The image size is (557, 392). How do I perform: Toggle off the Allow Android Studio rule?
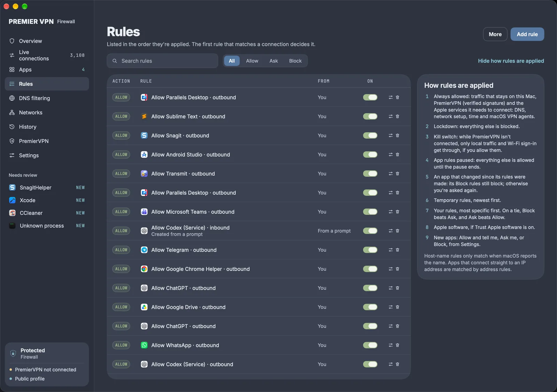coord(370,155)
